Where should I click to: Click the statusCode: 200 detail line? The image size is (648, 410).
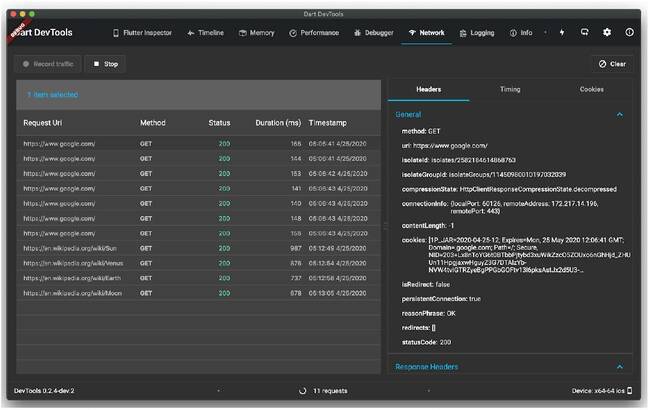point(426,342)
